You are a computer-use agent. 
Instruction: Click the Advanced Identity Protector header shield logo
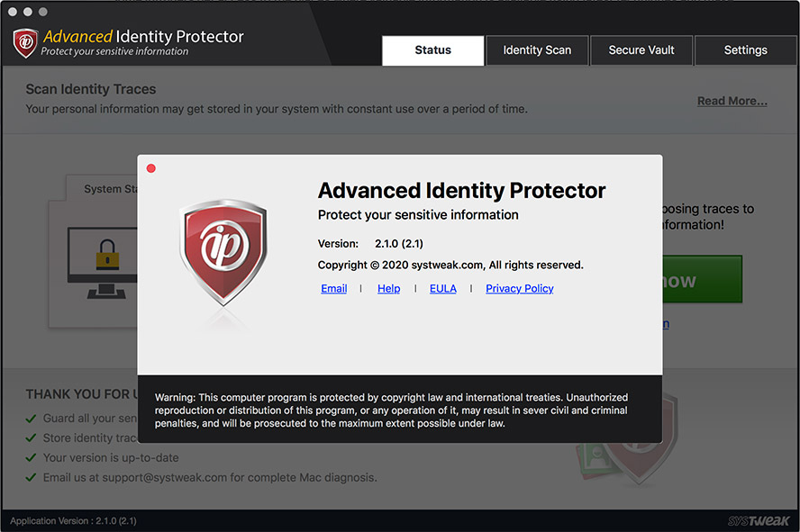click(25, 43)
